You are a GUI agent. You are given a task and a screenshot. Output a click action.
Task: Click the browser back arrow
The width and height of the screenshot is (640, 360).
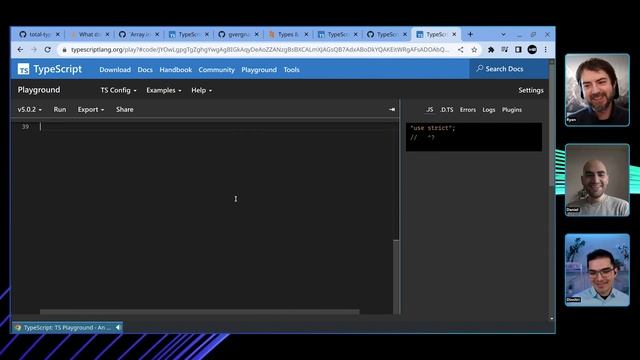pos(20,50)
